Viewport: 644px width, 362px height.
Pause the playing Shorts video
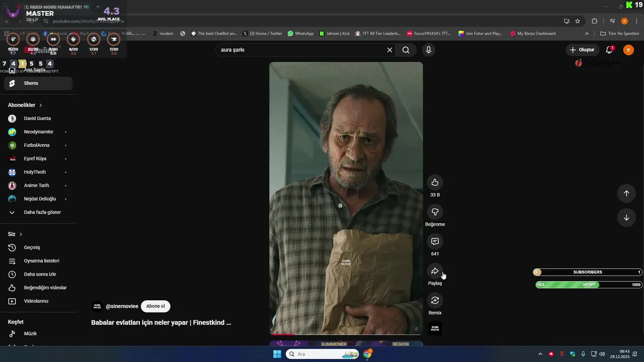coord(346,199)
